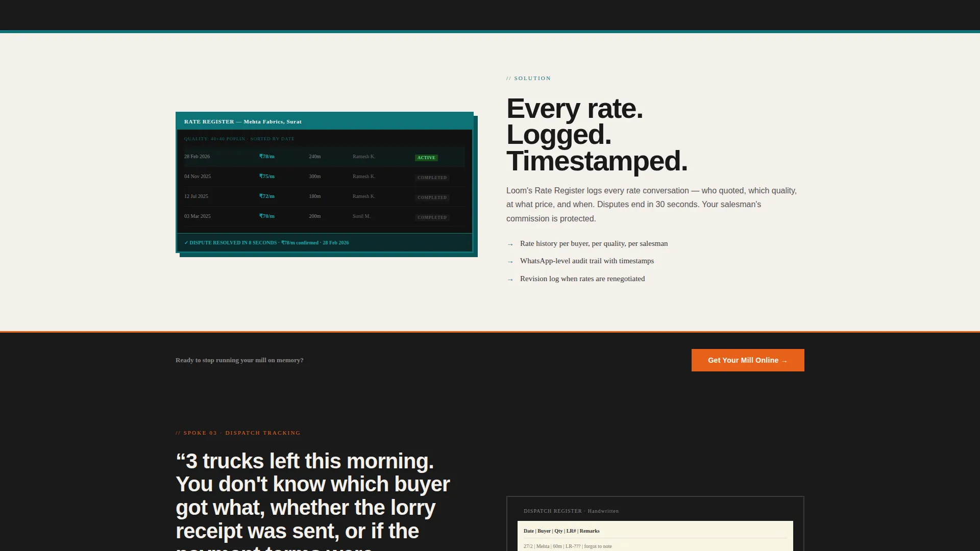Click the Rate Register header title
The image size is (980, 551).
pyautogui.click(x=243, y=121)
